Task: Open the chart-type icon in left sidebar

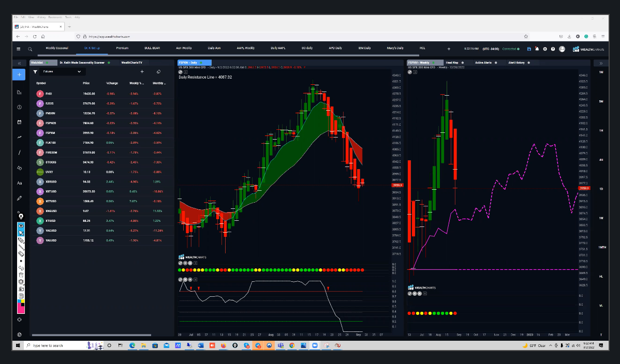Action: [19, 92]
